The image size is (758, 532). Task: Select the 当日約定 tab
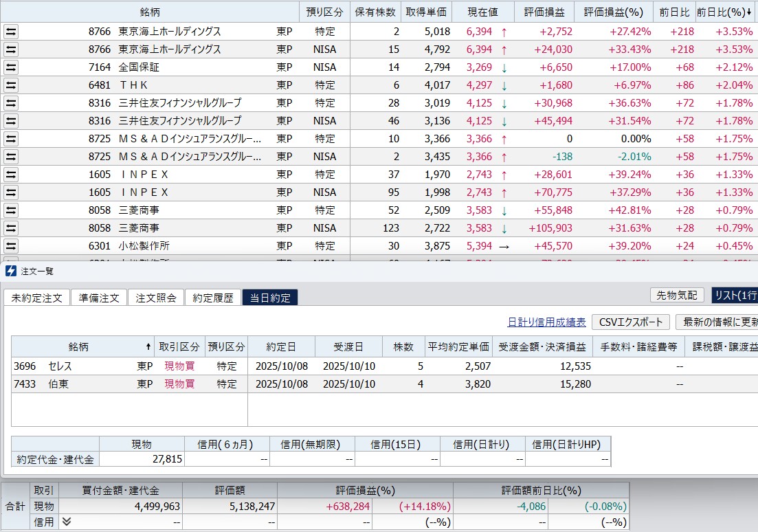270,298
